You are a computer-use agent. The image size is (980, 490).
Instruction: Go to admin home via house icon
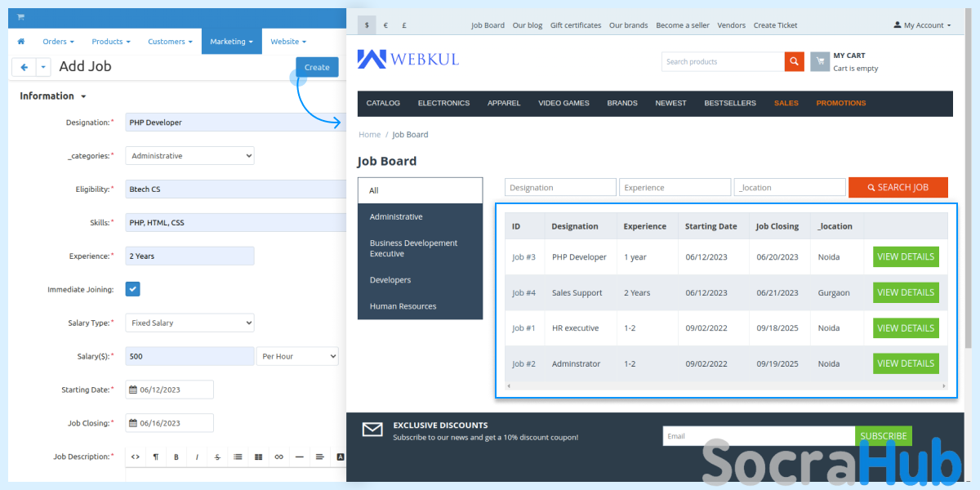pyautogui.click(x=21, y=42)
